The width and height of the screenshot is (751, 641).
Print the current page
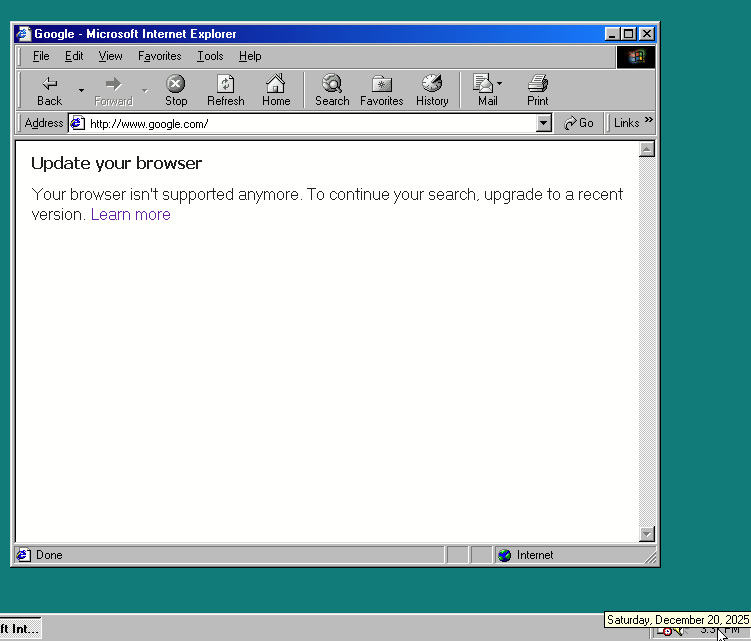(x=538, y=85)
